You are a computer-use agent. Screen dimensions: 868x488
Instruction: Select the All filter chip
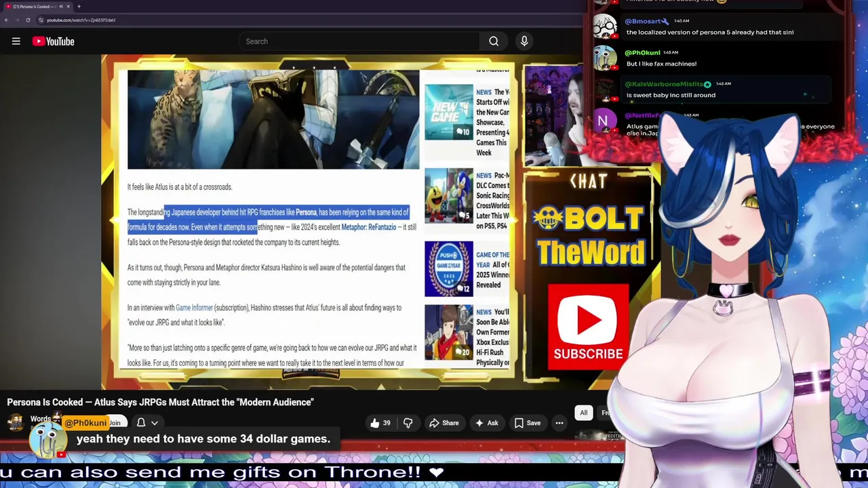click(x=583, y=413)
